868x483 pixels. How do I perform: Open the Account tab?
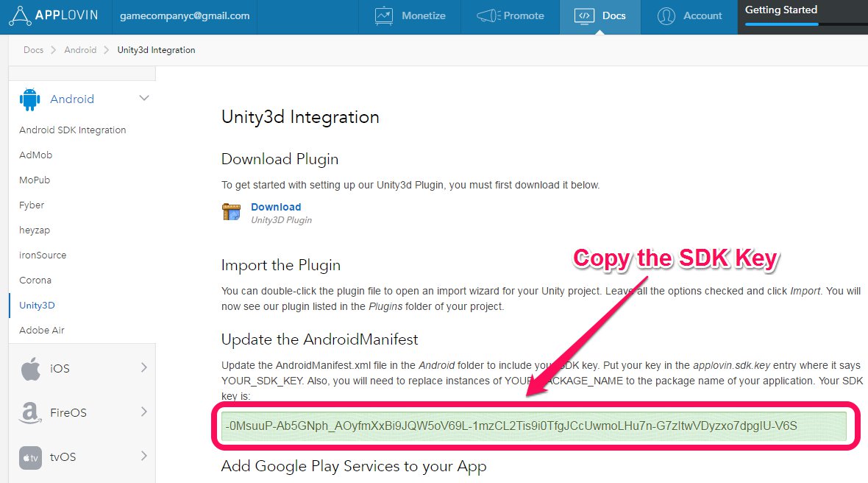click(689, 17)
